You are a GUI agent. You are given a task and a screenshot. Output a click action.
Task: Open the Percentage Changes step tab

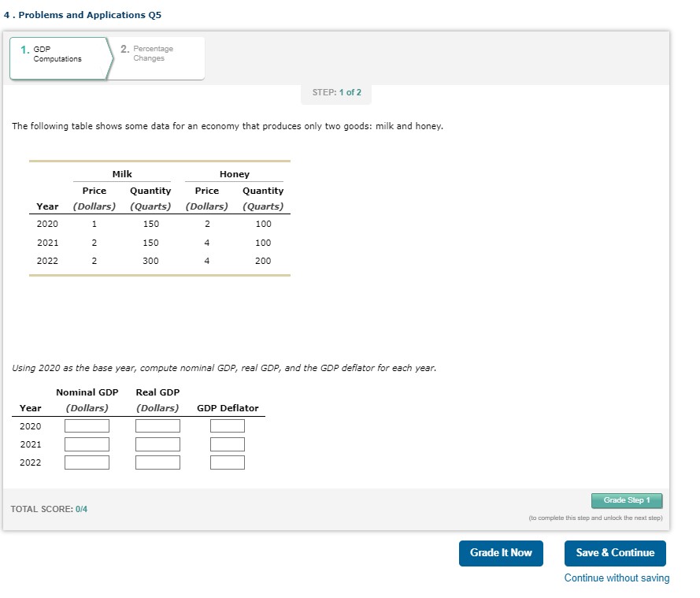tap(154, 53)
